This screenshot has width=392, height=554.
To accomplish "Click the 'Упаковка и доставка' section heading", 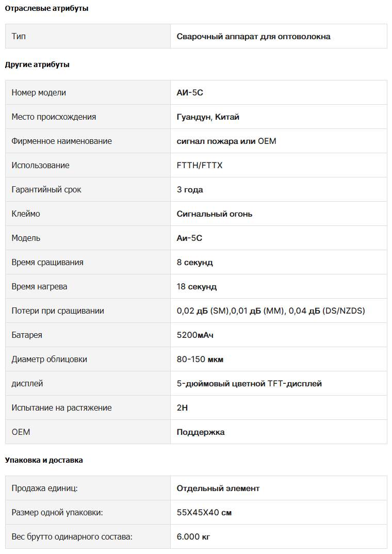I will (x=44, y=460).
